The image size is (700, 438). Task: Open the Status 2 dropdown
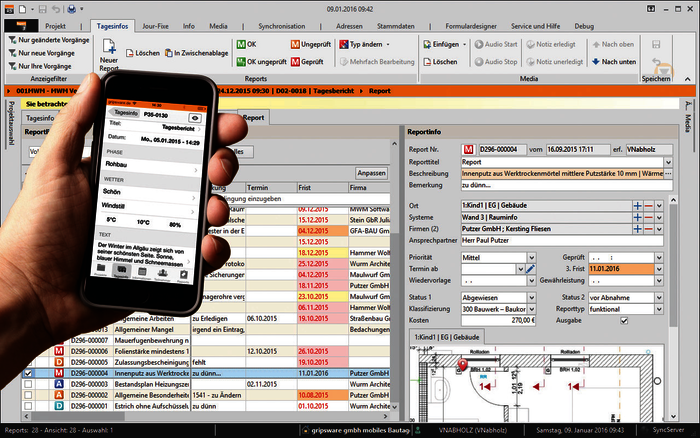pos(659,297)
